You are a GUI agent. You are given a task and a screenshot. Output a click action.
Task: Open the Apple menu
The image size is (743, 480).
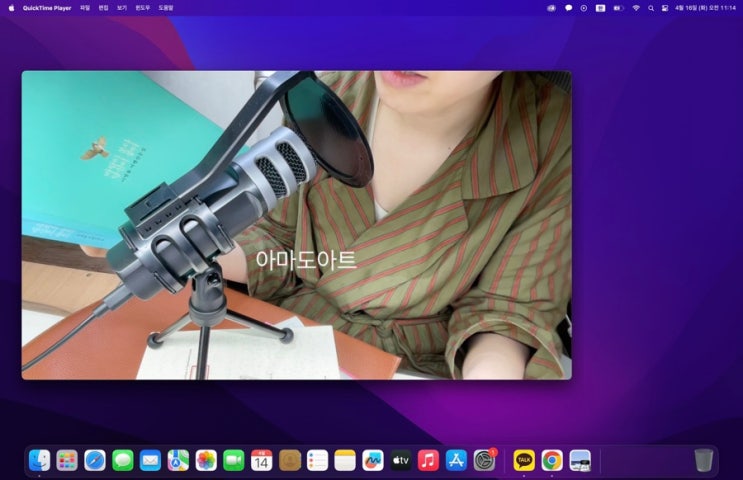tap(11, 8)
